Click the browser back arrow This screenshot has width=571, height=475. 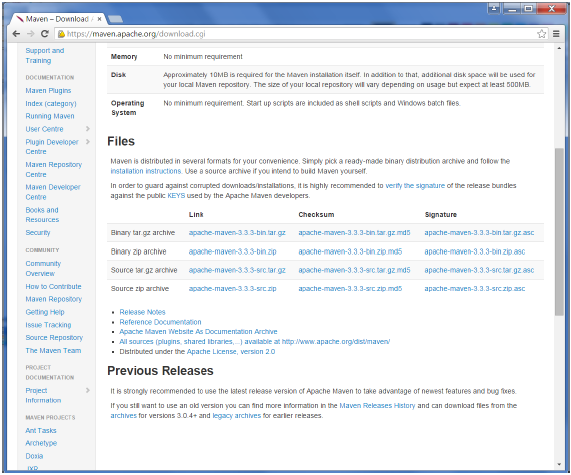pos(16,34)
